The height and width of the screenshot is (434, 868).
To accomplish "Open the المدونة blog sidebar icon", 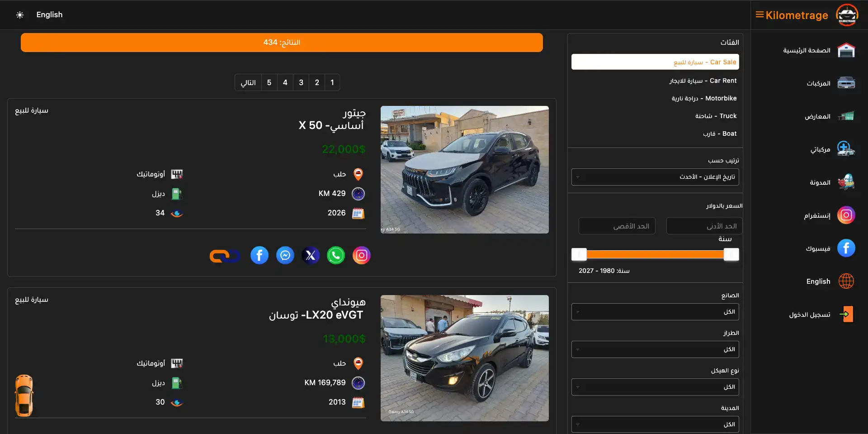I will coord(846,182).
